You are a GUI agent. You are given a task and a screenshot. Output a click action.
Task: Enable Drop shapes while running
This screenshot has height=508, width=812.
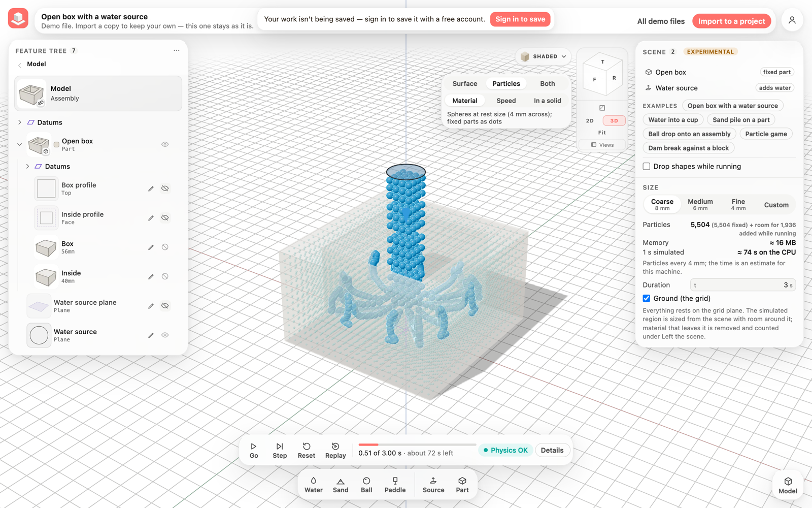pos(647,166)
